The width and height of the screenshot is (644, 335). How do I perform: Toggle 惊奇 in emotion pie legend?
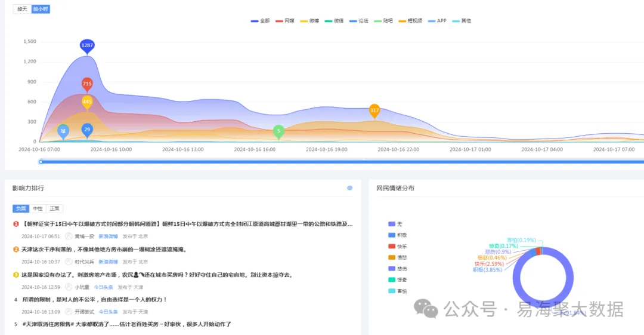[398, 280]
